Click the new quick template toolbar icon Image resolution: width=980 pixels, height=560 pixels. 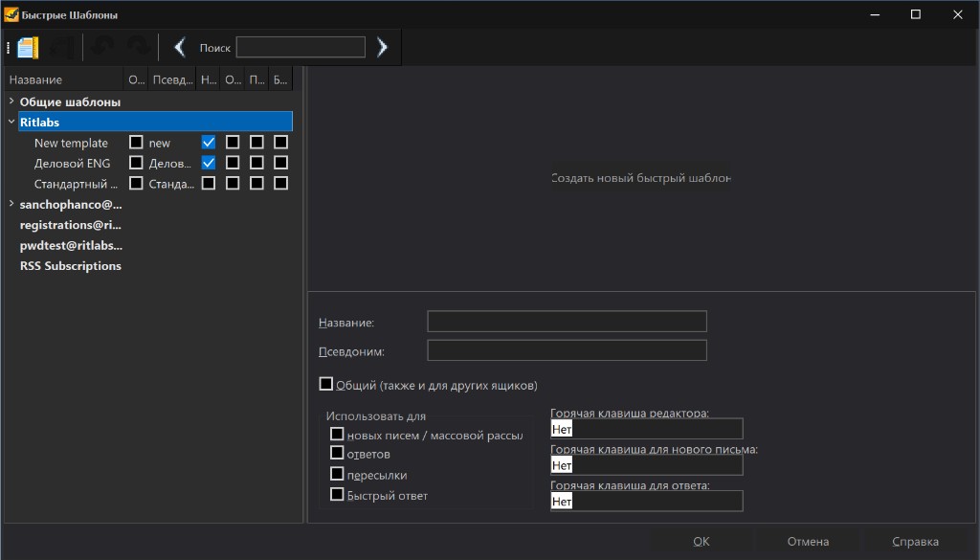(x=28, y=48)
